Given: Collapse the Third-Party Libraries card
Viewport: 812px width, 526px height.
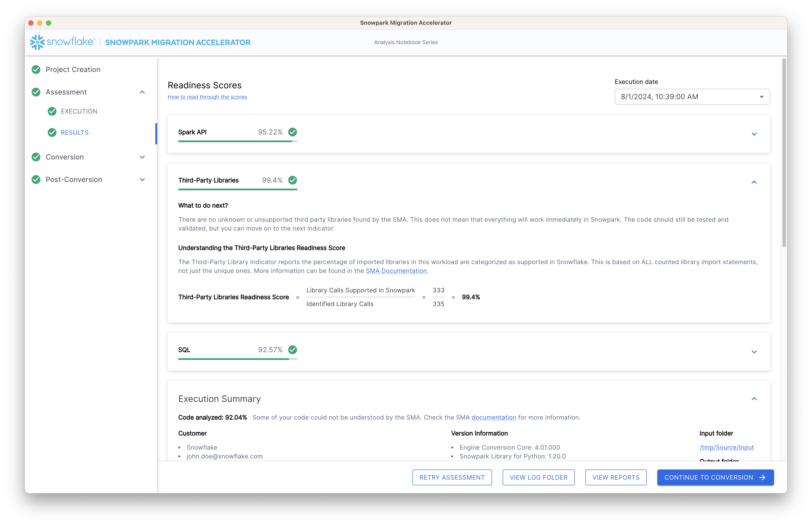Looking at the screenshot, I should (754, 182).
